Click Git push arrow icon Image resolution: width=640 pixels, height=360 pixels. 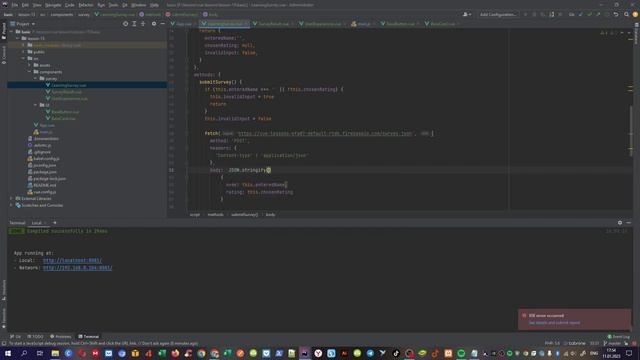point(598,15)
